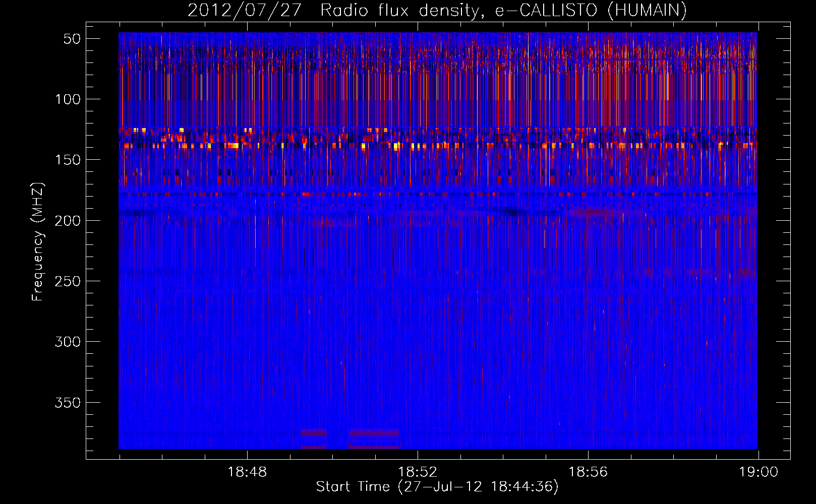Click the plot title "Radio flux density, e-CALLISTO (HUMAIN)"
The image size is (816, 504).
(x=503, y=10)
